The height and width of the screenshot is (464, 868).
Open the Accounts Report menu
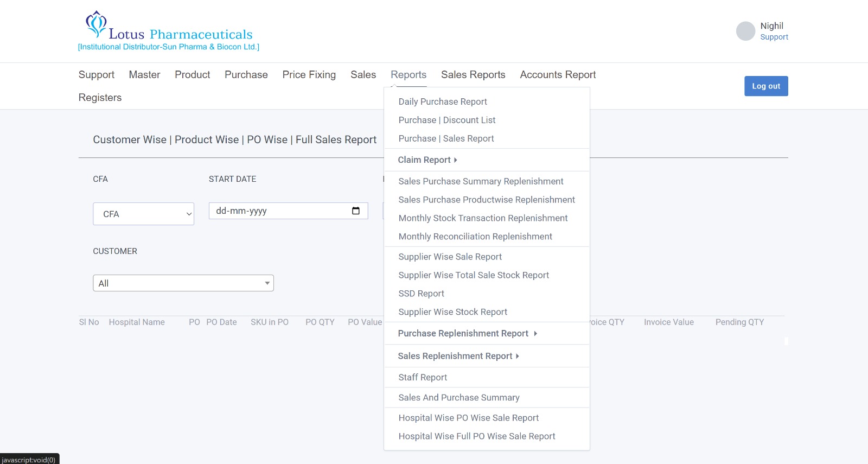click(x=557, y=75)
